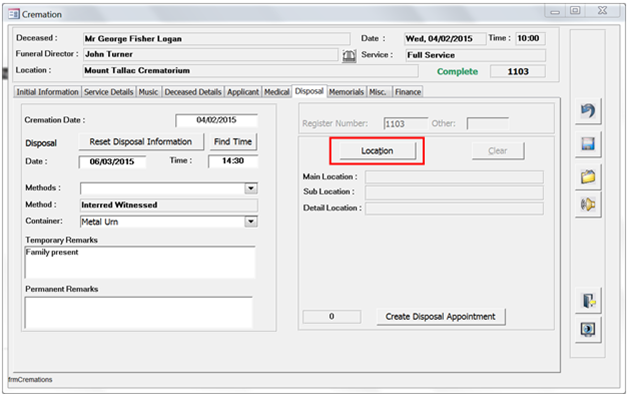The width and height of the screenshot is (628, 394).
Task: Click the Disposal Date field 06/03/2015
Action: point(113,162)
